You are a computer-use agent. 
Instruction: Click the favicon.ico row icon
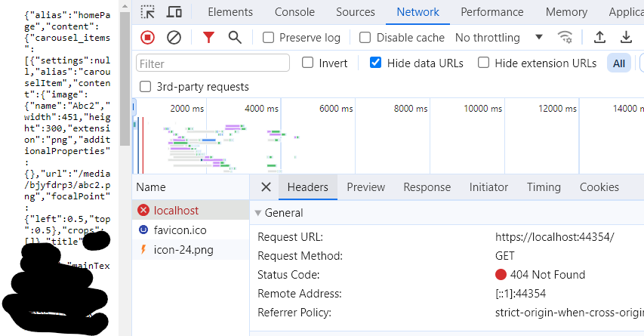click(x=143, y=230)
